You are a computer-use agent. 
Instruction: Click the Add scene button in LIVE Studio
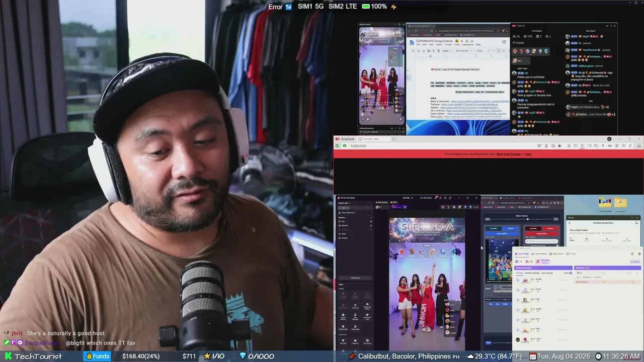(355, 278)
